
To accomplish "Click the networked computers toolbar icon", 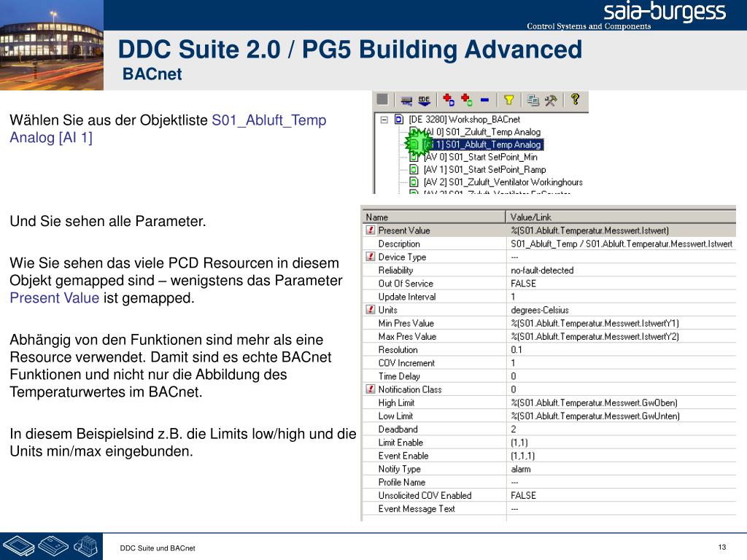I will (x=533, y=100).
